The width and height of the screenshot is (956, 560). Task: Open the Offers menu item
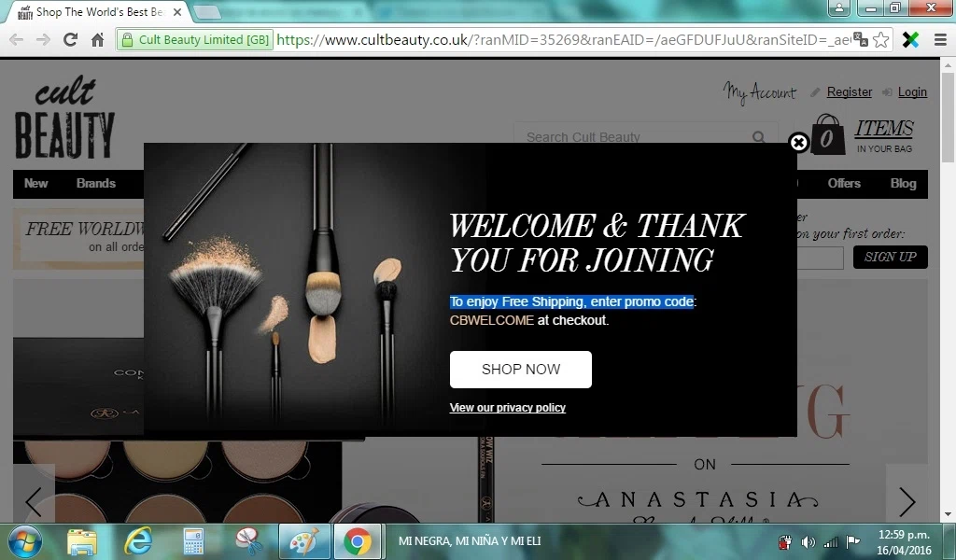point(844,184)
